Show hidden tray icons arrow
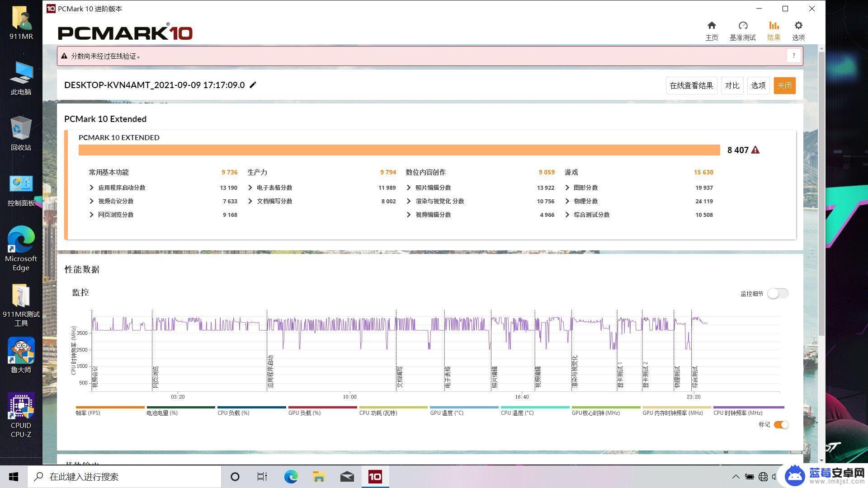 [736, 477]
